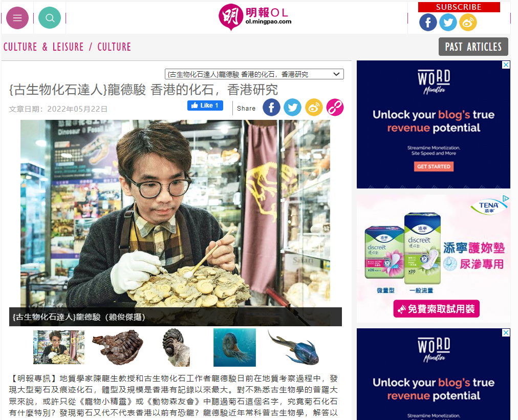This screenshot has height=420, width=518.
Task: Share article on Twitter
Action: tap(292, 108)
